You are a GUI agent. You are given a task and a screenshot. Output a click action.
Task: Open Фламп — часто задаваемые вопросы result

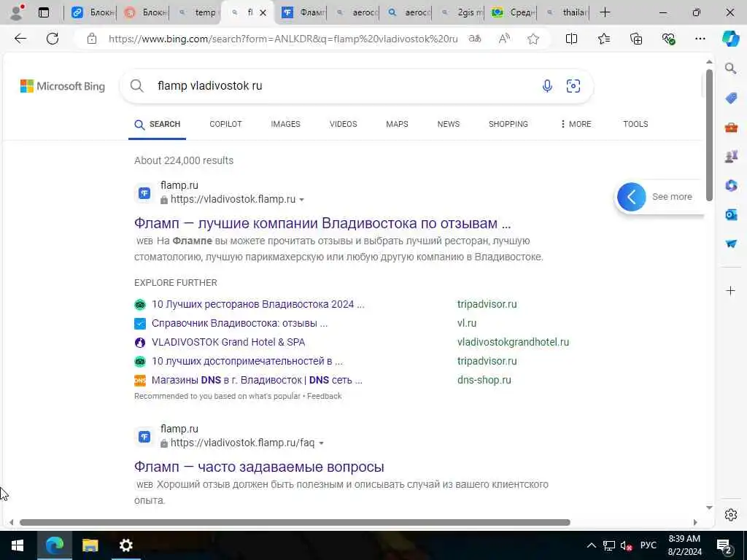point(259,467)
